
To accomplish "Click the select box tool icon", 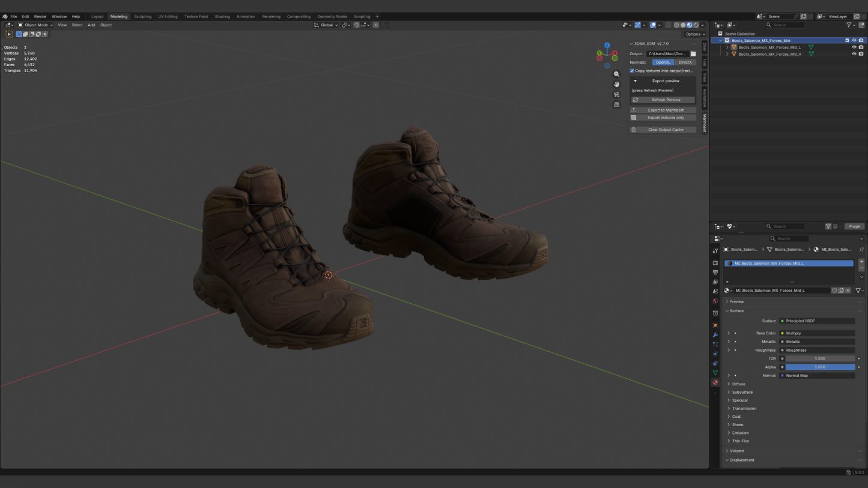I will click(x=9, y=34).
